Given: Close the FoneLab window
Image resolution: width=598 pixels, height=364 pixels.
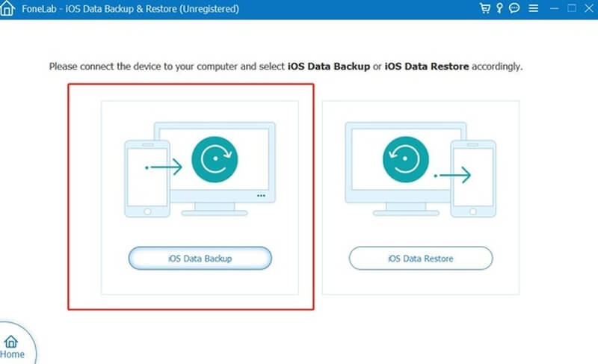Looking at the screenshot, I should pos(589,8).
